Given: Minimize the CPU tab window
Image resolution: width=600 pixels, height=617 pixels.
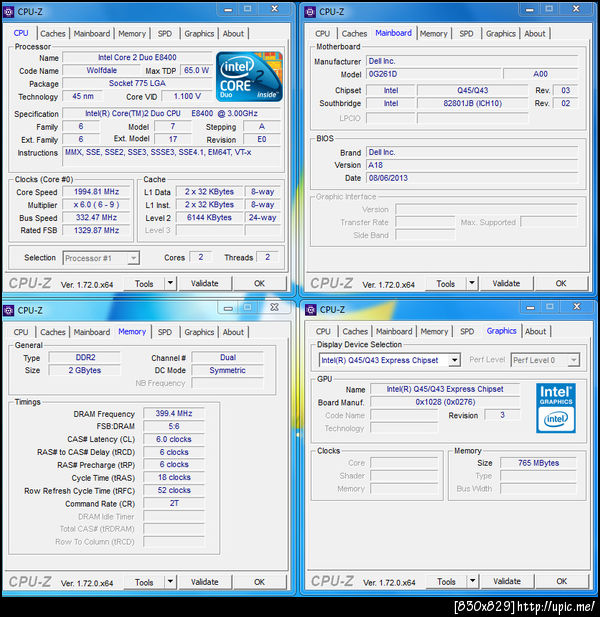Looking at the screenshot, I should pyautogui.click(x=228, y=9).
